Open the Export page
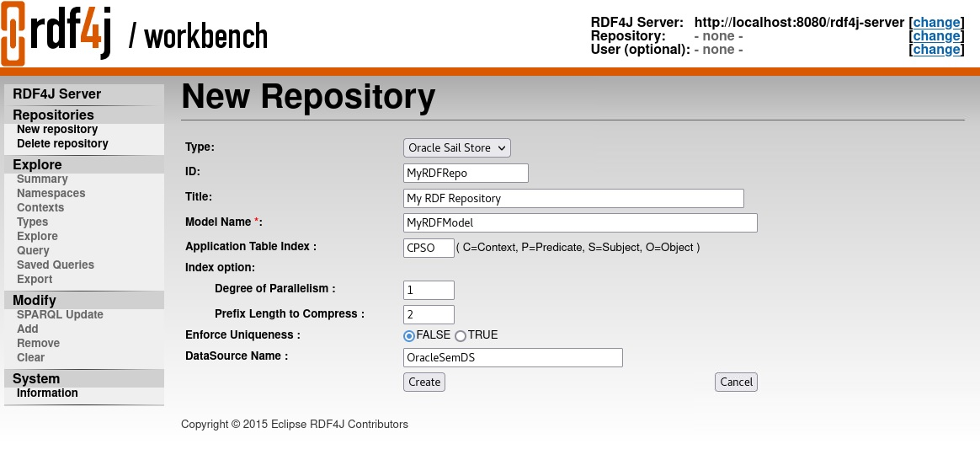Screen dimensions: 980x460 (x=35, y=280)
